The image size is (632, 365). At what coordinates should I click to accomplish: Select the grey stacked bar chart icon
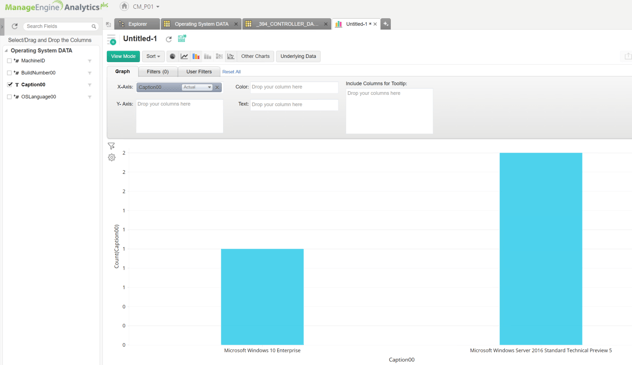pyautogui.click(x=208, y=56)
